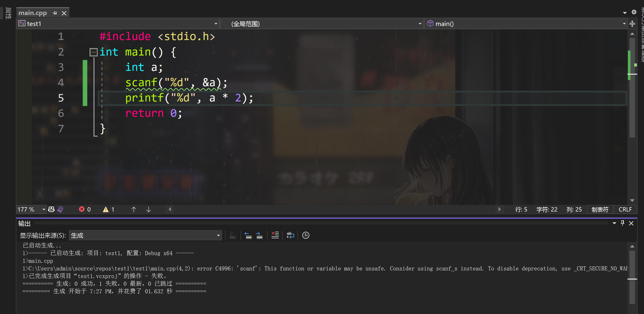644x314 pixels.
Task: Click the 制表符 indentation button
Action: (x=600, y=209)
